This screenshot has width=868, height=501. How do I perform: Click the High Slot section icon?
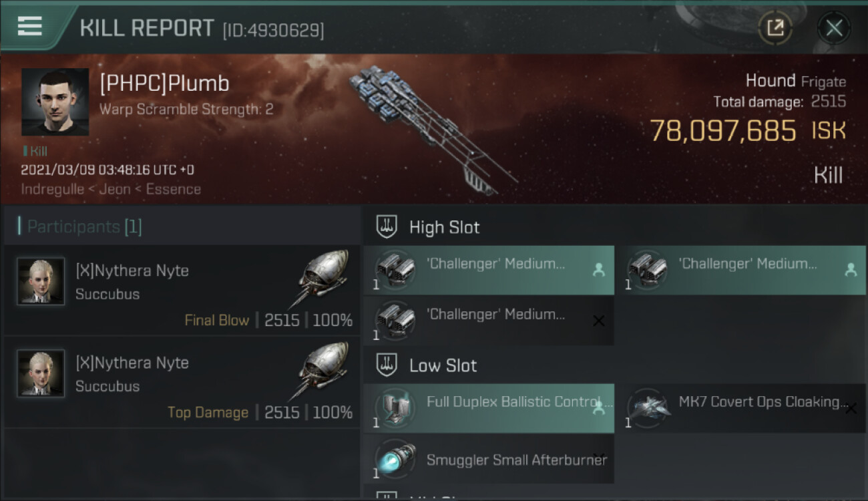pos(387,227)
